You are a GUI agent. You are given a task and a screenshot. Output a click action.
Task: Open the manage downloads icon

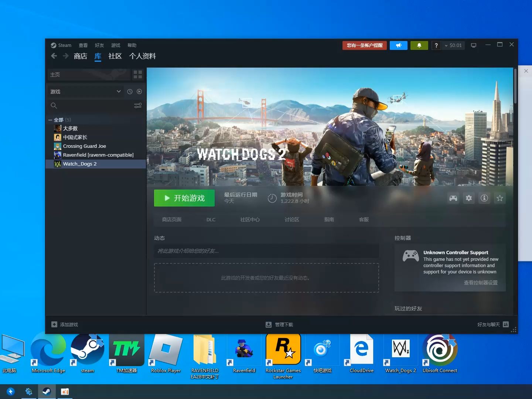pyautogui.click(x=269, y=324)
